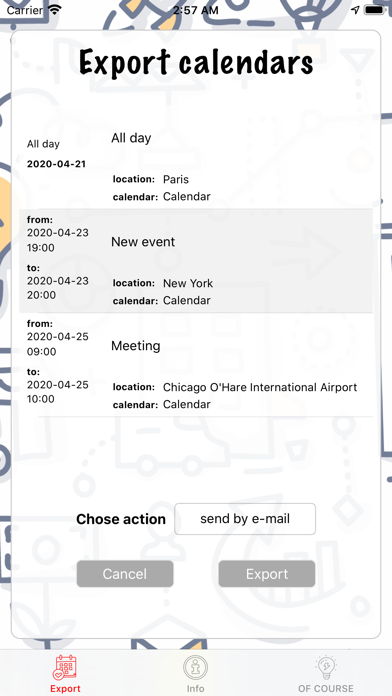392x696 pixels.
Task: Click the small 'All day' label above the date
Action: (43, 144)
